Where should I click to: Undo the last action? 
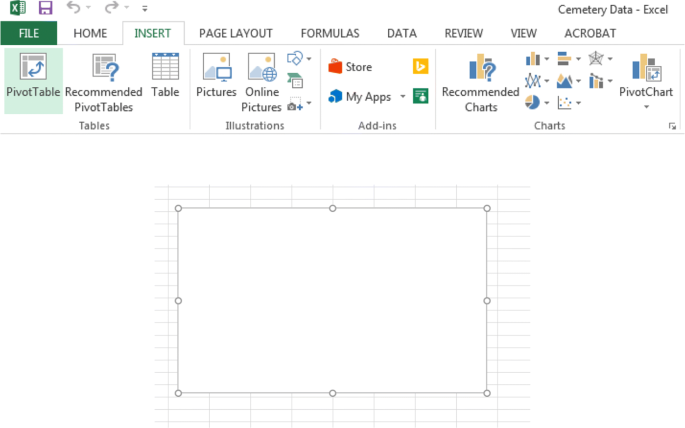point(73,7)
